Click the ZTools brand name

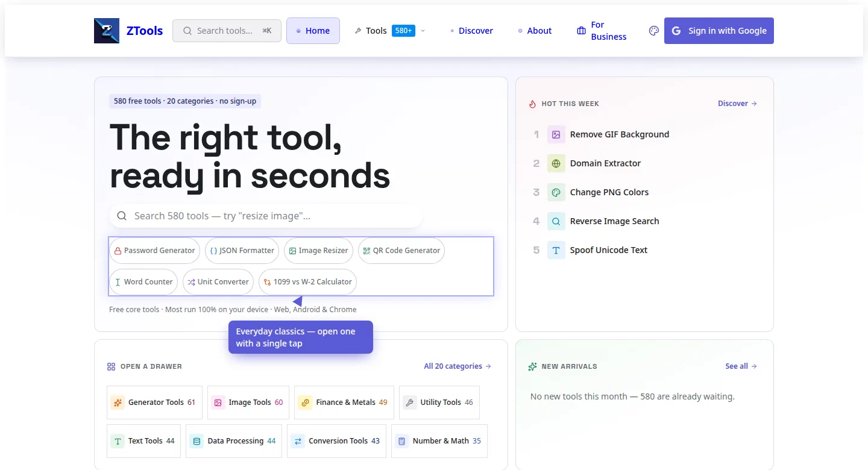[145, 31]
